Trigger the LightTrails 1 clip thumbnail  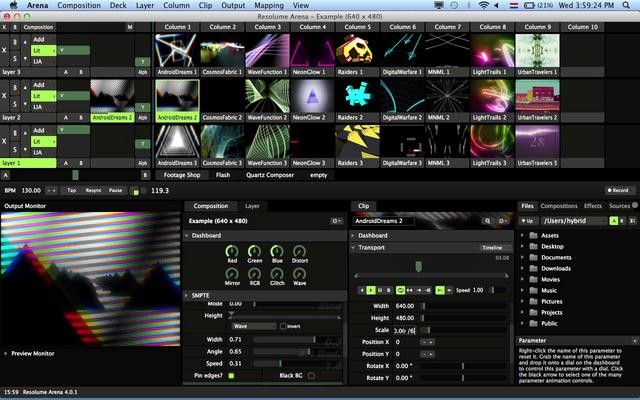tap(492, 50)
